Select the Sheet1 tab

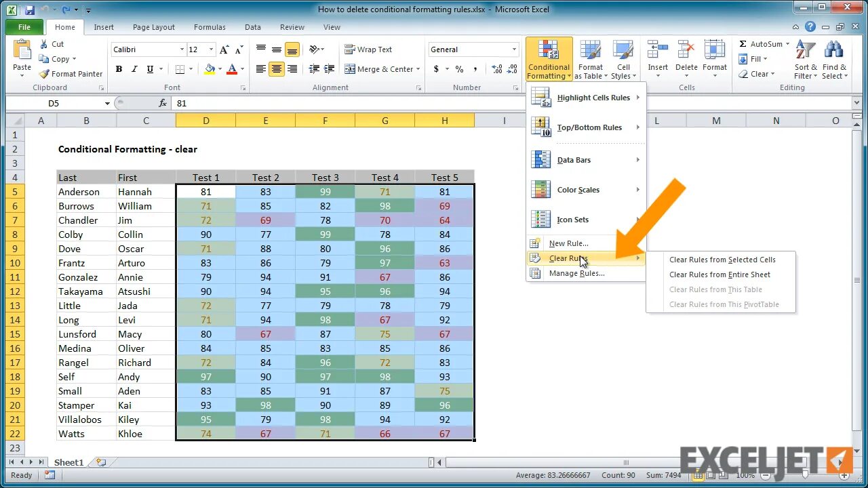click(x=68, y=462)
